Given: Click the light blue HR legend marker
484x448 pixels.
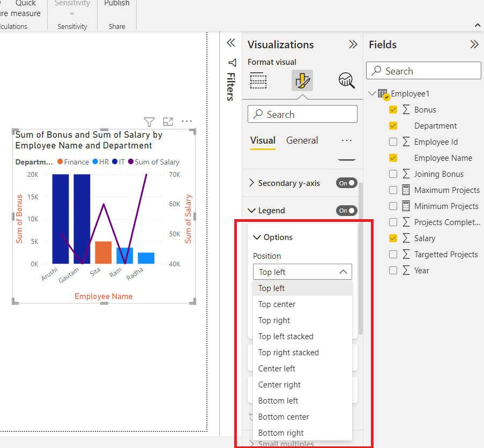Looking at the screenshot, I should tap(95, 161).
